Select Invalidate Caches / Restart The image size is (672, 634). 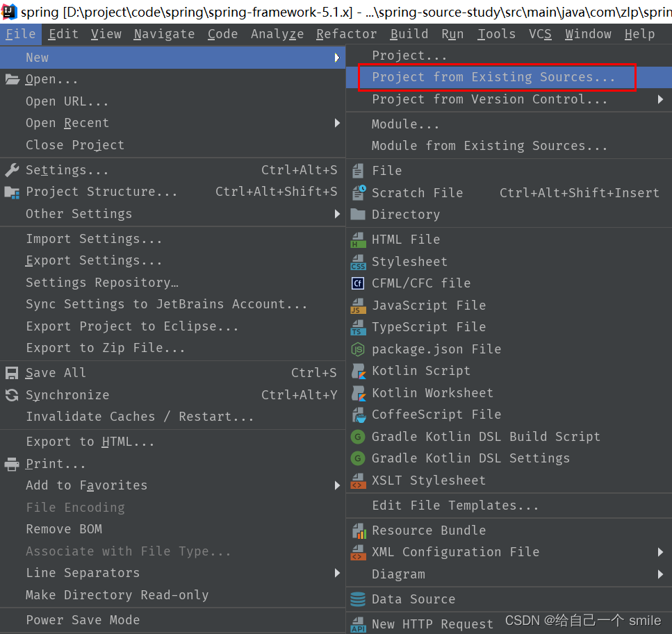pos(173,417)
